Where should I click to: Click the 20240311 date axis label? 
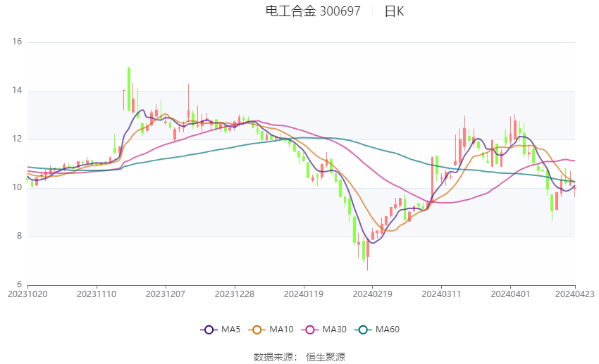[441, 294]
